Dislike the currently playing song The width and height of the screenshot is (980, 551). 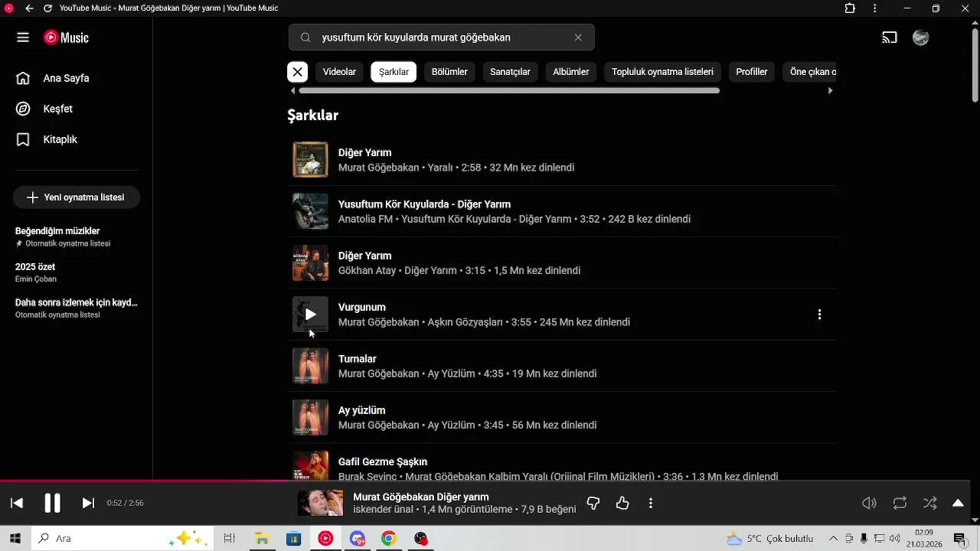(593, 503)
